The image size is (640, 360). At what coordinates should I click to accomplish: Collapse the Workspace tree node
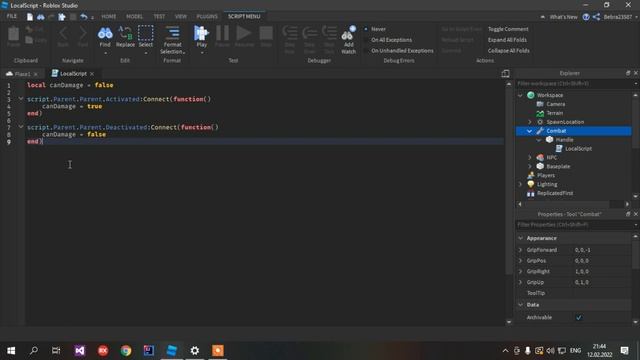pos(520,95)
